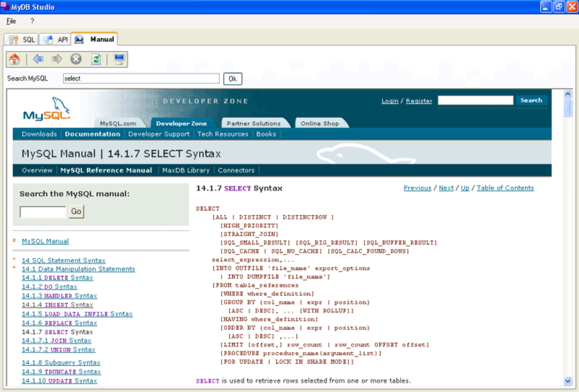Click the MySQL Reference Manual link

(x=106, y=170)
